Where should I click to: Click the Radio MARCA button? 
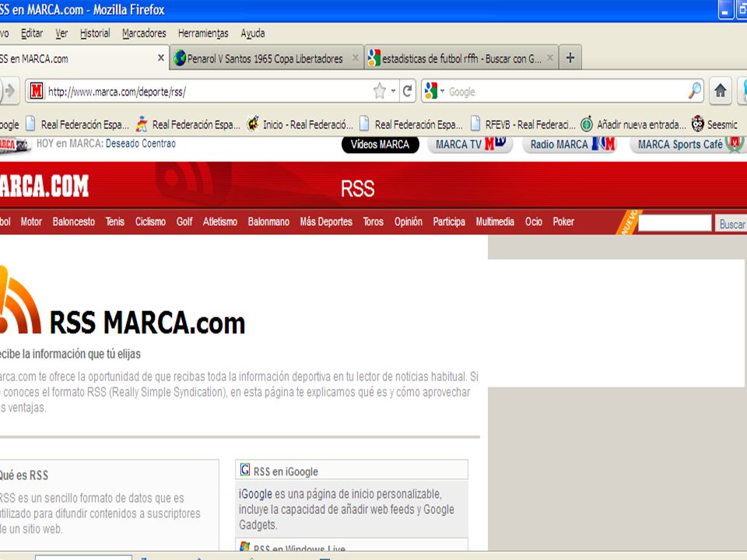(x=570, y=145)
